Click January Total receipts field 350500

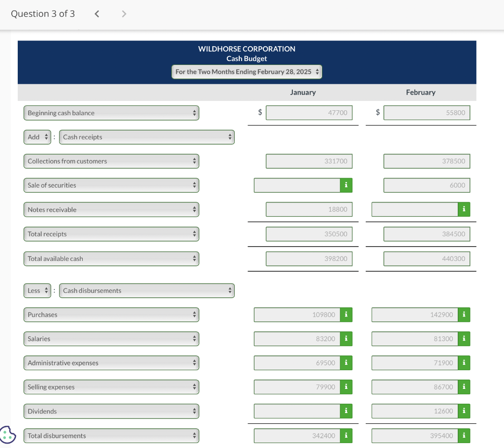click(x=309, y=234)
